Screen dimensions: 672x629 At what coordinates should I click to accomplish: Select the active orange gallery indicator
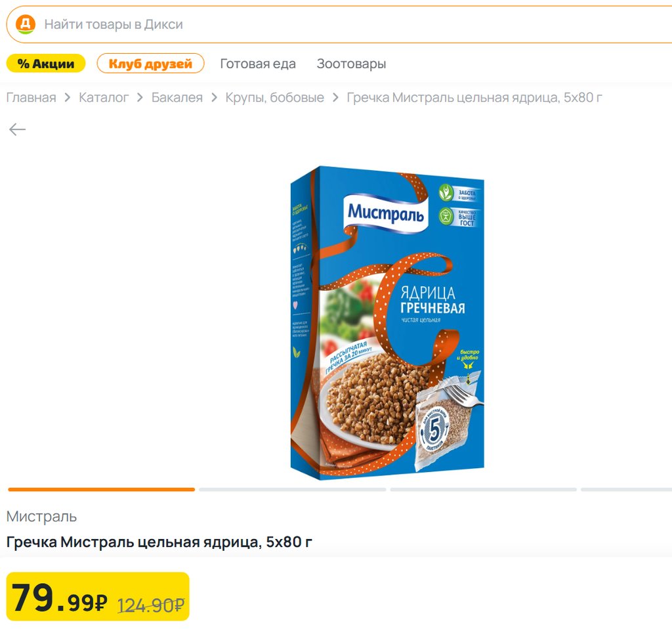[x=101, y=489]
